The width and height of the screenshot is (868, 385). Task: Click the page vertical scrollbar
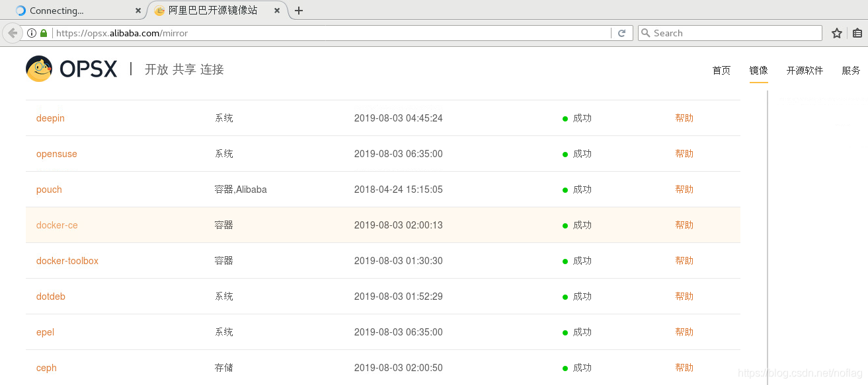pos(768,238)
